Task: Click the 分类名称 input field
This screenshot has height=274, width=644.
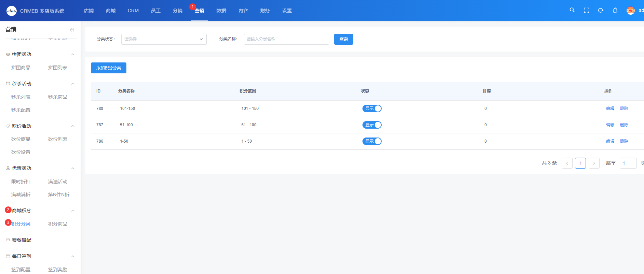Action: pos(286,39)
